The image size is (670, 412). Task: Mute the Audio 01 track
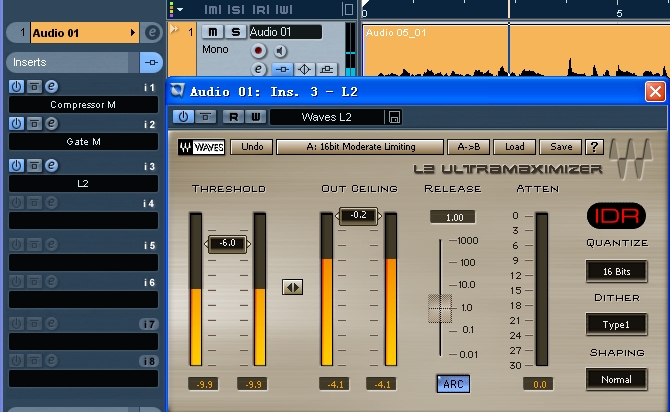[212, 32]
